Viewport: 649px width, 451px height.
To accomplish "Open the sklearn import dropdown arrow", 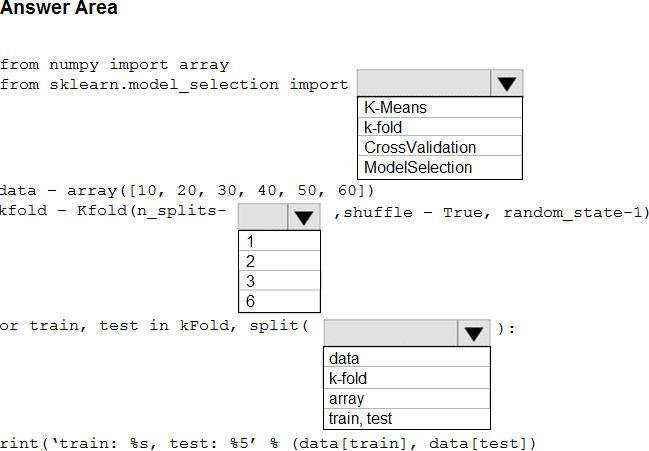I will tap(507, 84).
